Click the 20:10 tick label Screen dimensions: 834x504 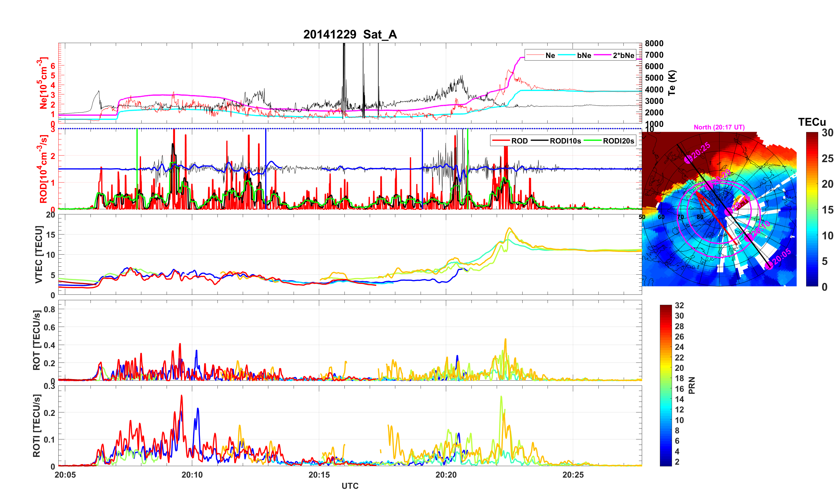pos(192,474)
